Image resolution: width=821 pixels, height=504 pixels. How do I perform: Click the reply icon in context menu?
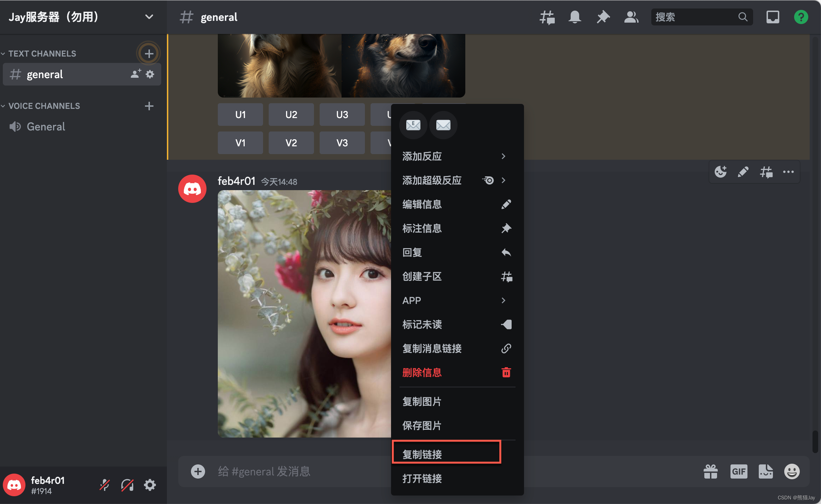click(x=505, y=253)
